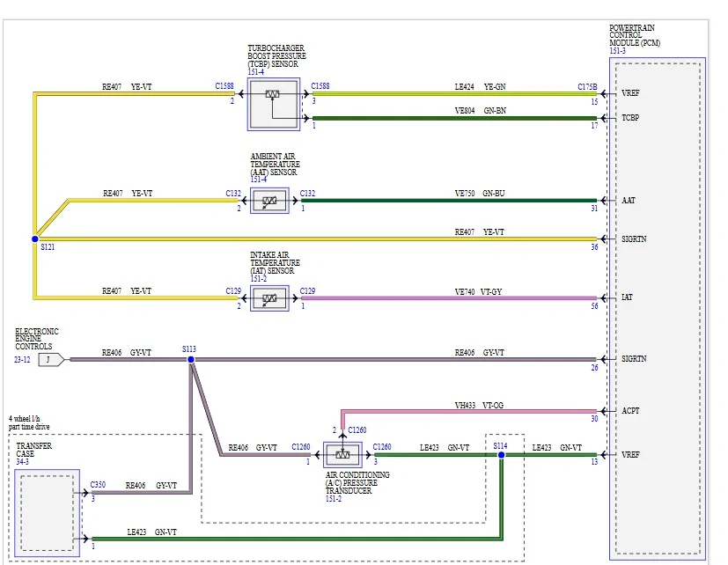728x565 pixels.
Task: Click the TCBP pin name in the PCM
Action: (x=630, y=118)
